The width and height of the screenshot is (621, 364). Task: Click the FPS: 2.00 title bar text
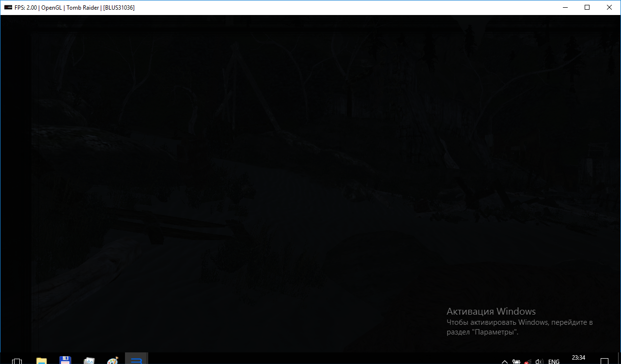click(26, 8)
